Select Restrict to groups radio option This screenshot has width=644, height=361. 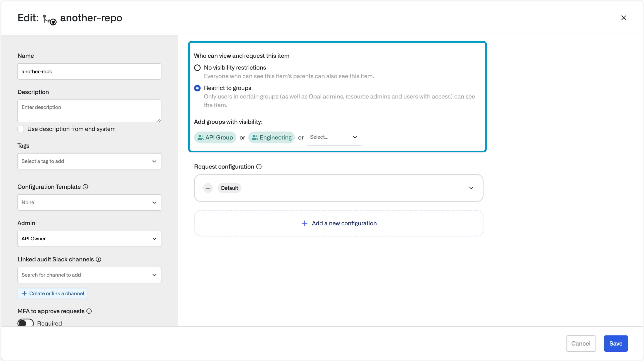click(197, 88)
